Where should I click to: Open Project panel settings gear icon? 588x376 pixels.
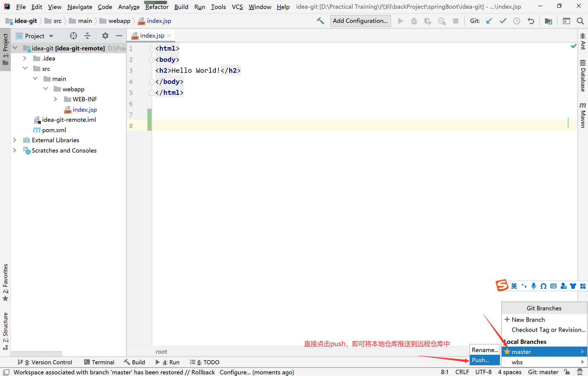click(x=105, y=36)
